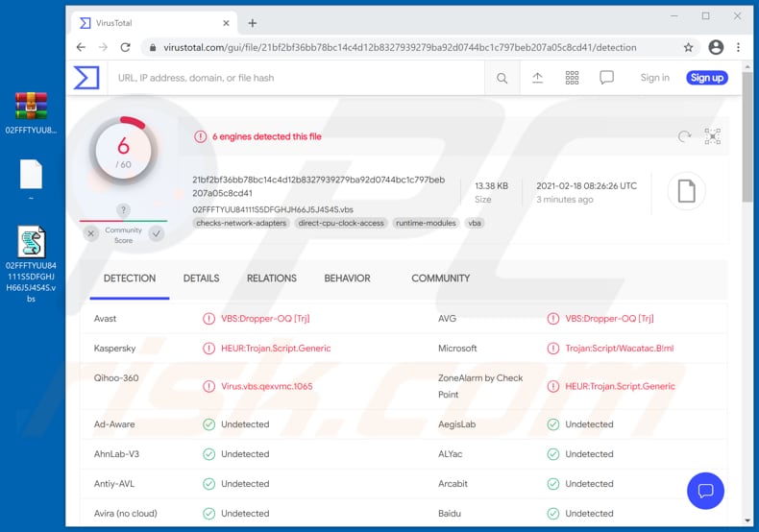Click ZoneAlarm HEUR:Trojan.Script.Generic result
The image size is (759, 532).
(620, 386)
